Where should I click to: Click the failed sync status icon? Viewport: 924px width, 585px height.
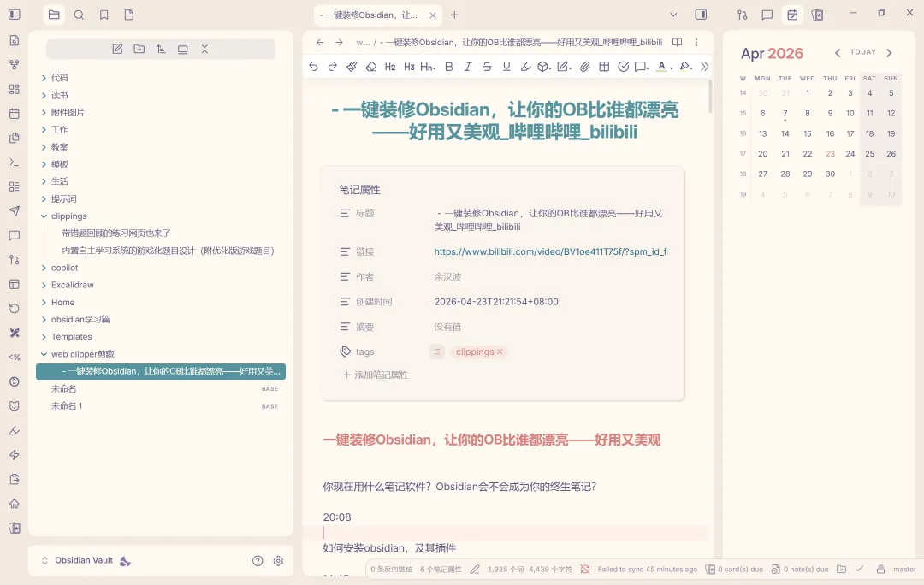pyautogui.click(x=585, y=569)
